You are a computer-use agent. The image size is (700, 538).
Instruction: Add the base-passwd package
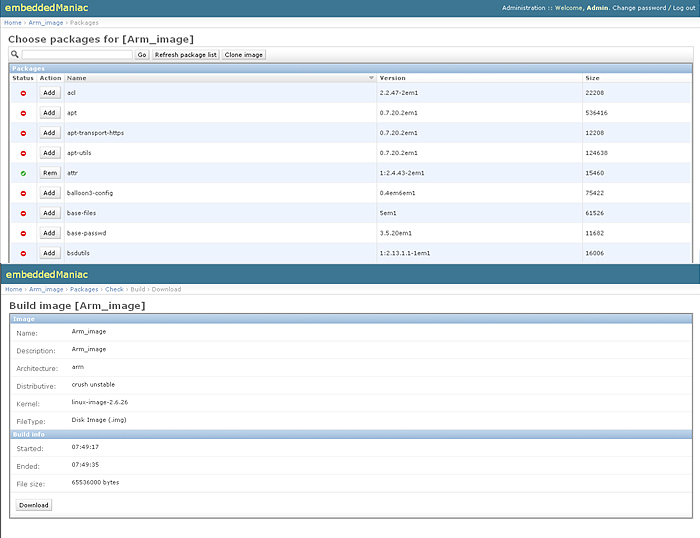click(x=50, y=233)
